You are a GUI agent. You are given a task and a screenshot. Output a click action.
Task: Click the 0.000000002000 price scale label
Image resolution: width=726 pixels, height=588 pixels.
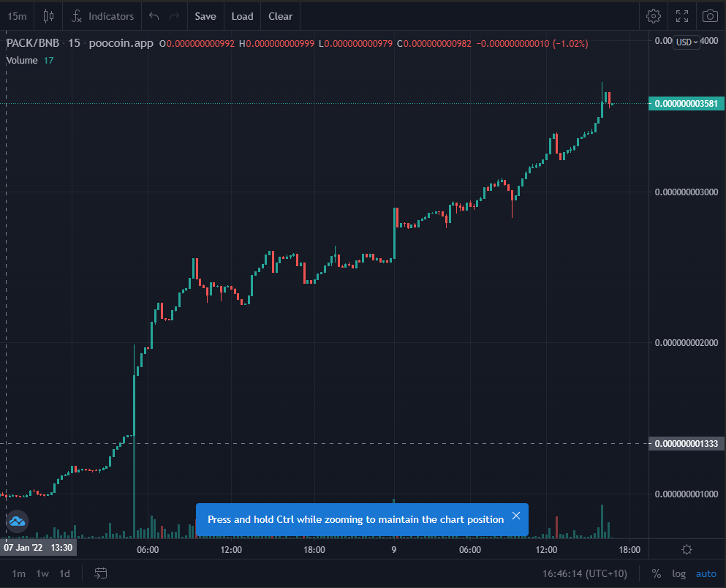687,342
